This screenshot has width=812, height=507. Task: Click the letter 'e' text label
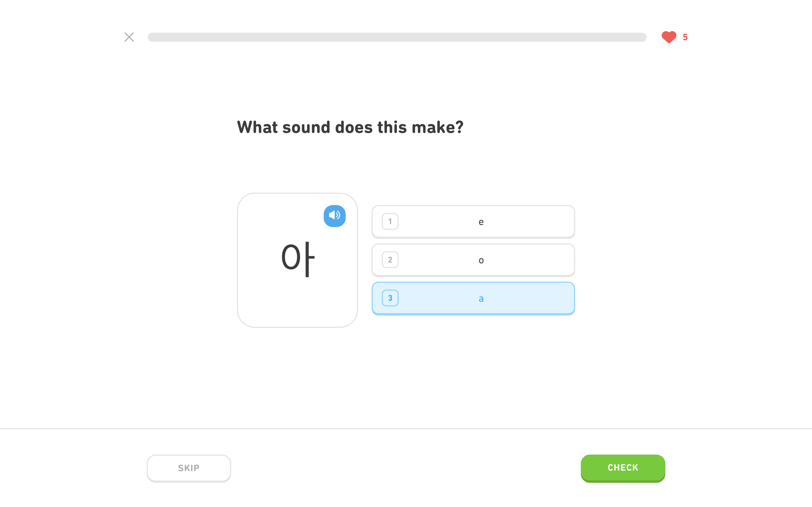481,222
